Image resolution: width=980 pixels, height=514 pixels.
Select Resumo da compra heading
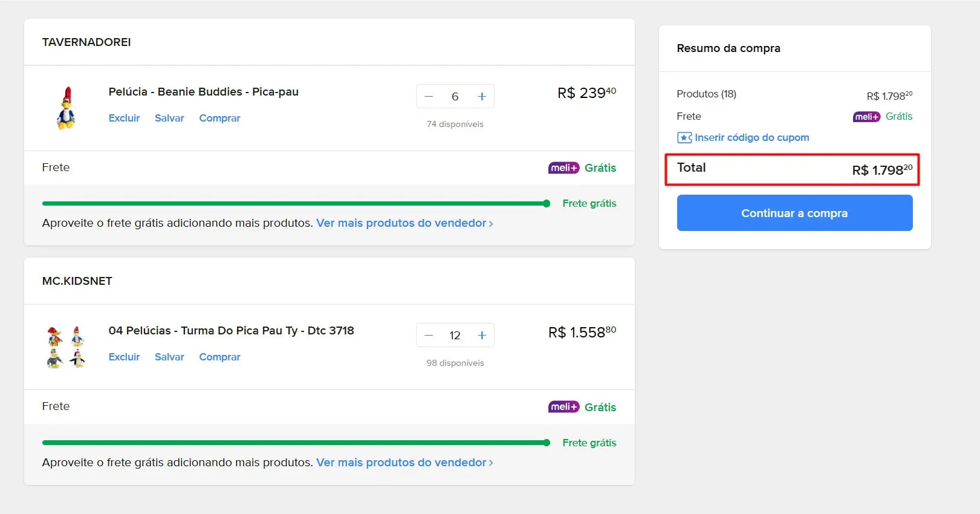tap(729, 48)
